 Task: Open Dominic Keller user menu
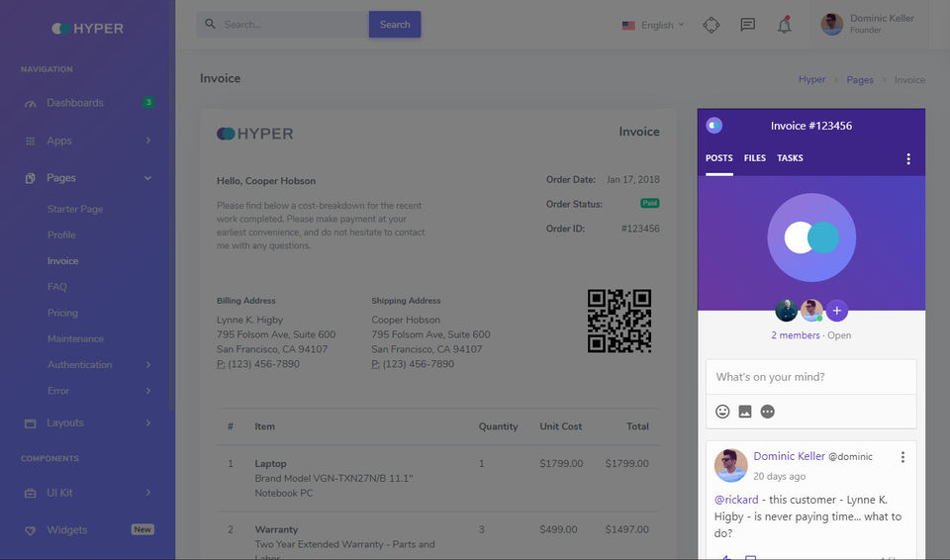(868, 25)
